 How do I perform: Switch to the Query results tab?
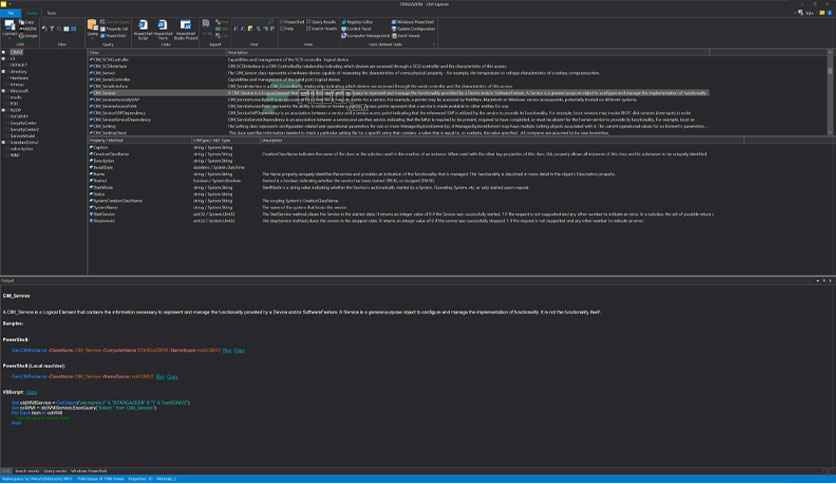55,471
